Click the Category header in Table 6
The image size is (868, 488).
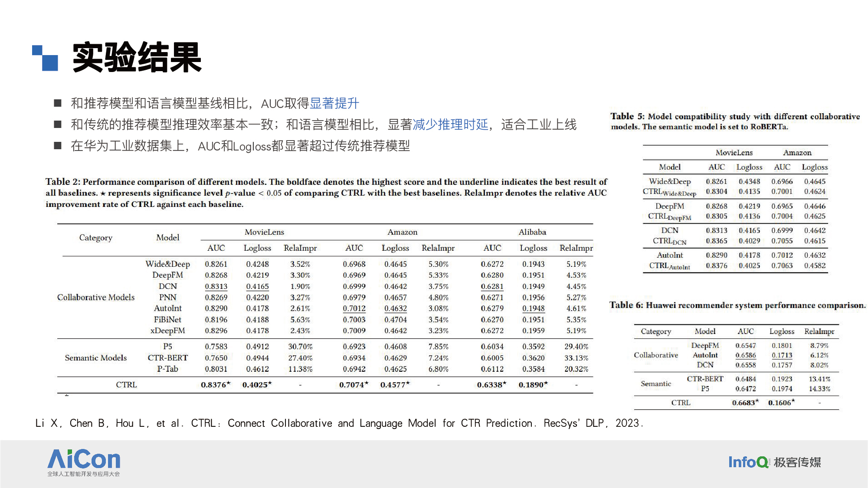click(656, 331)
